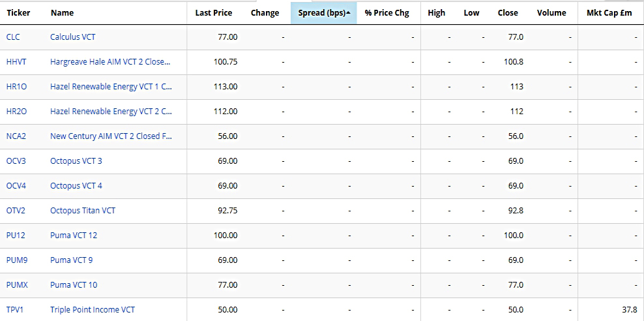Open the PUMX ticker link
Viewport: 644px width, 321px height.
click(x=17, y=284)
